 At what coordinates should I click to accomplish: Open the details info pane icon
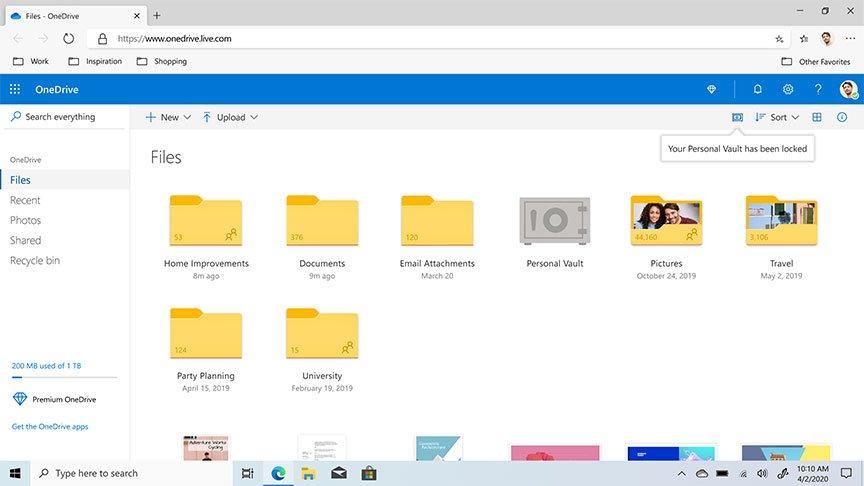[x=842, y=117]
